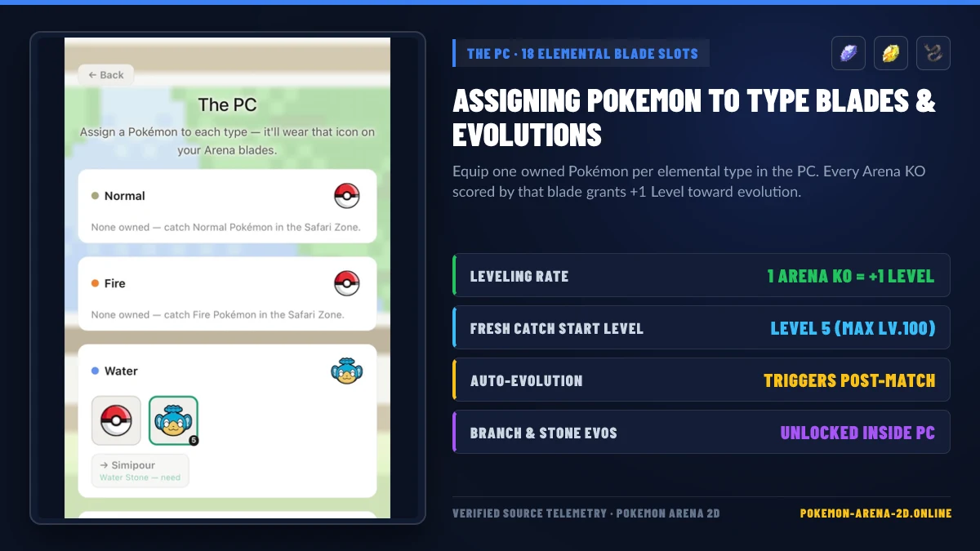Click '1 Arena KO = +1 Level' value

851,276
